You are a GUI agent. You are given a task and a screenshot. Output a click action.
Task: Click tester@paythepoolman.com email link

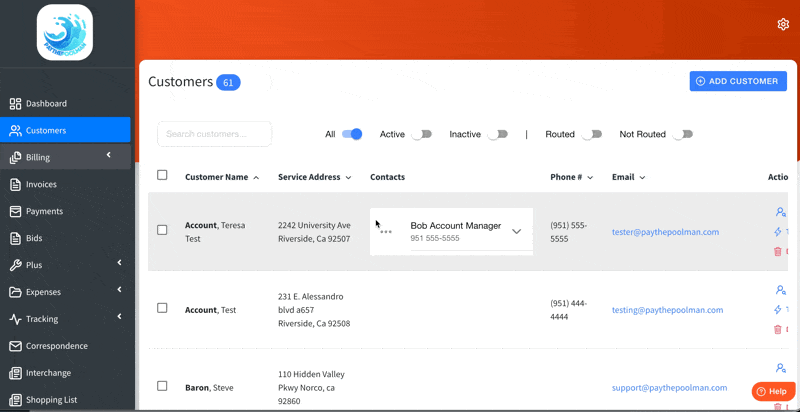point(665,232)
